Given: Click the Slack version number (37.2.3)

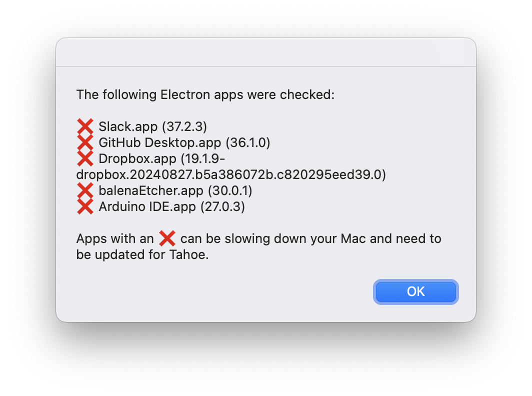Looking at the screenshot, I should [185, 126].
